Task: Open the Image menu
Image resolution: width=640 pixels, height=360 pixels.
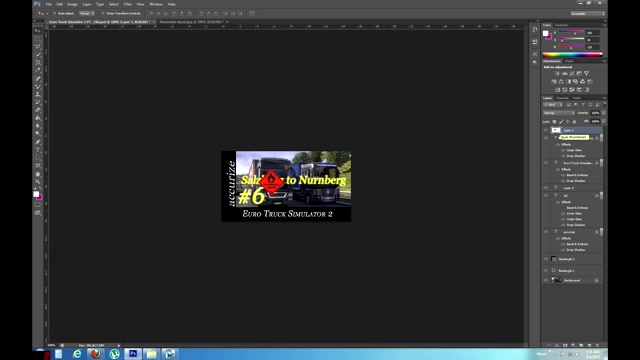Action: coord(72,4)
